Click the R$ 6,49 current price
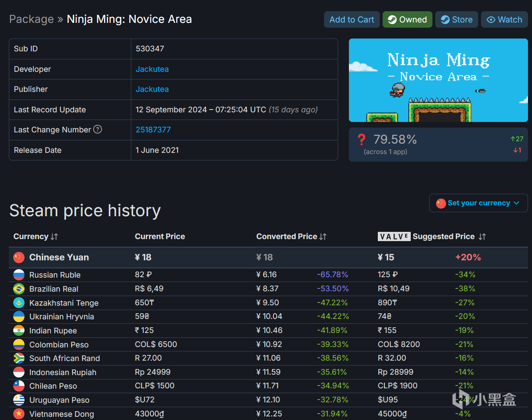The height and width of the screenshot is (420, 532). tap(149, 288)
